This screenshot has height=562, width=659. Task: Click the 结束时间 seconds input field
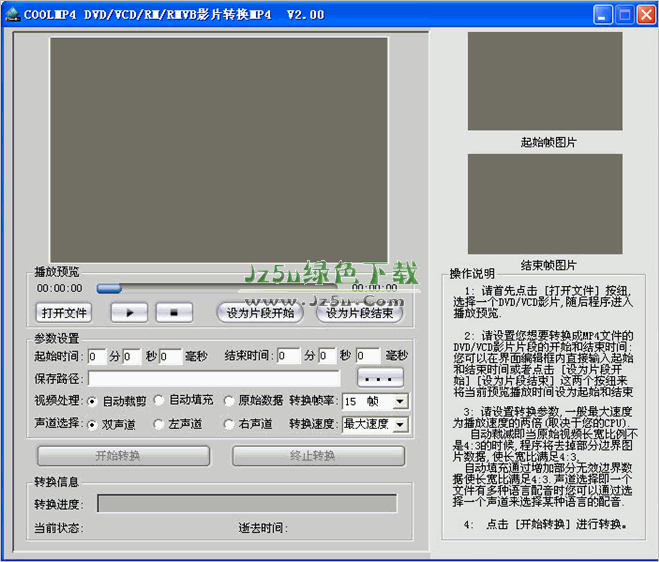click(x=327, y=356)
